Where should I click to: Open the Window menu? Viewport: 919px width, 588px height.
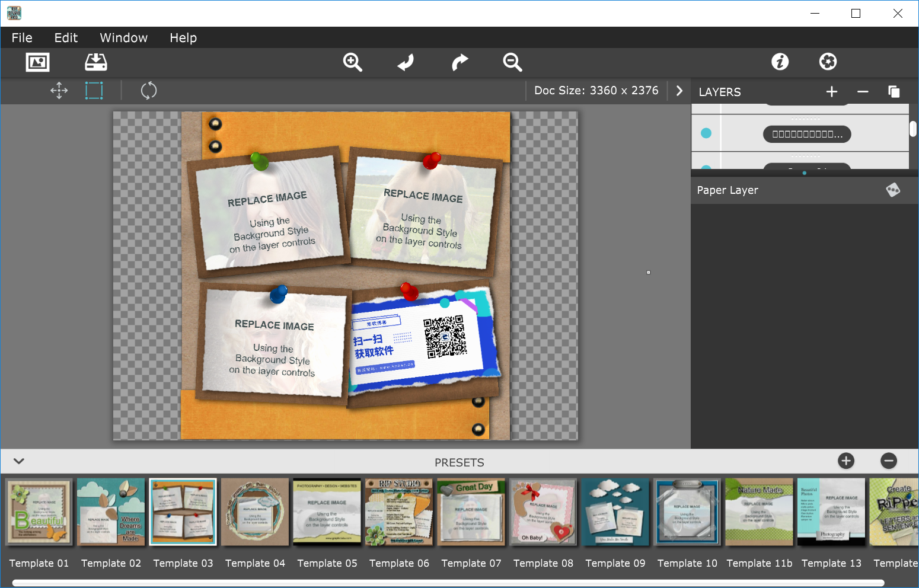[123, 37]
